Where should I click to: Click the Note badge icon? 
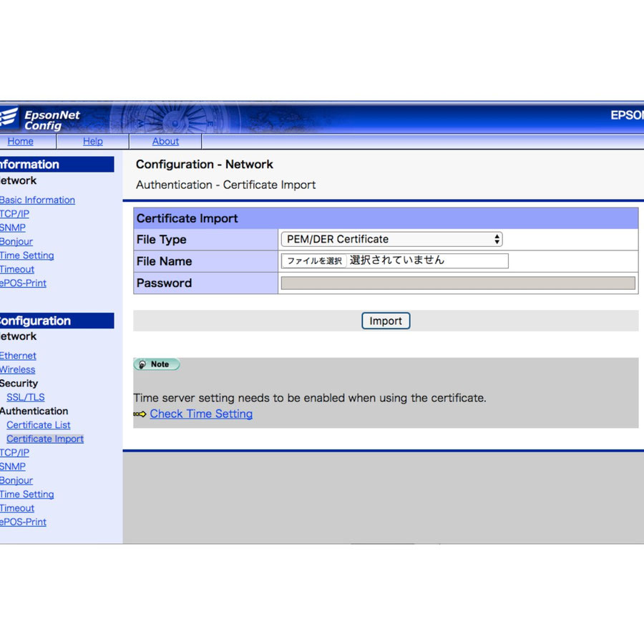pyautogui.click(x=156, y=364)
